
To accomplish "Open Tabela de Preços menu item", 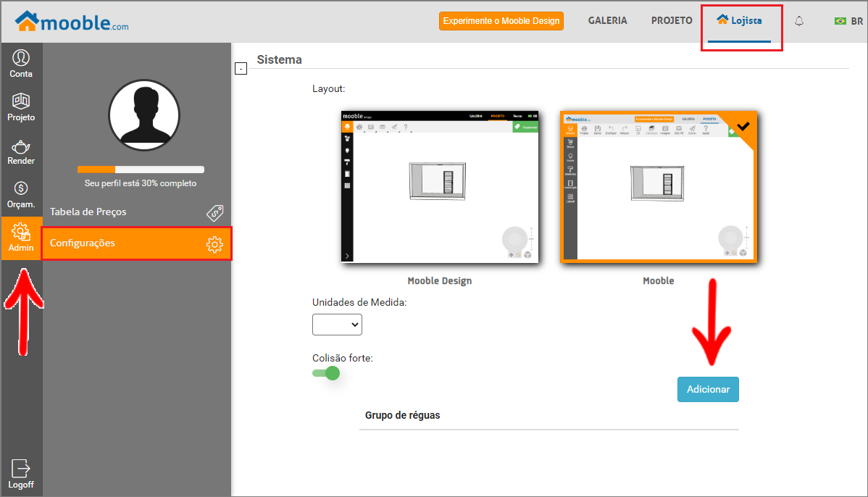I will tap(136, 212).
